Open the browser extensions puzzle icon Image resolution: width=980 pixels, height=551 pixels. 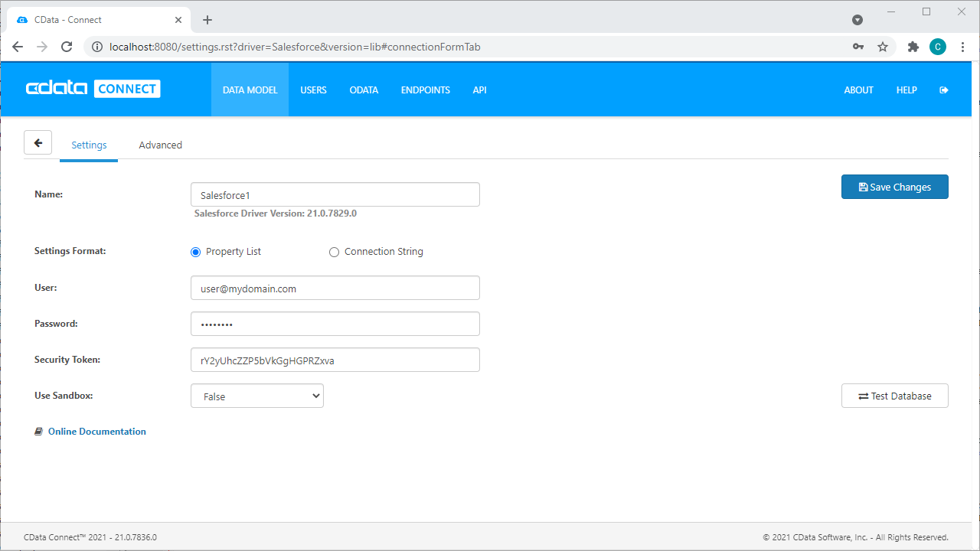913,47
